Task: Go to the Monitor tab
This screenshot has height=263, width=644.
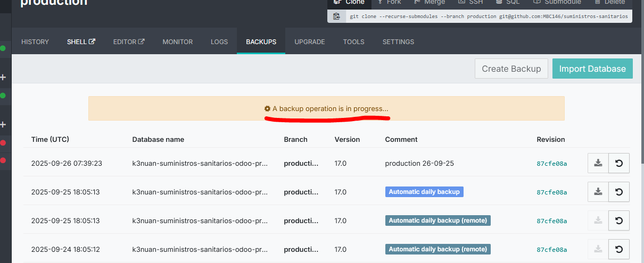Action: [178, 42]
